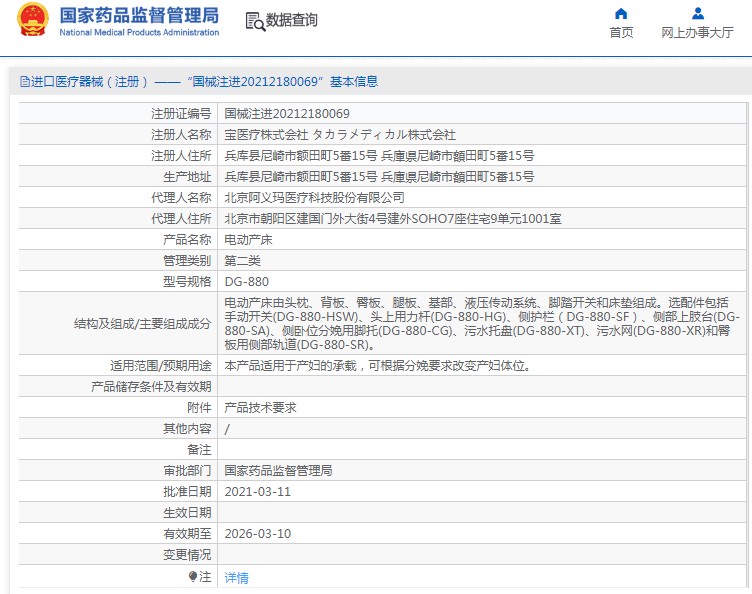Open 产品技术要求 attachment
This screenshot has height=594, width=752.
click(260, 408)
